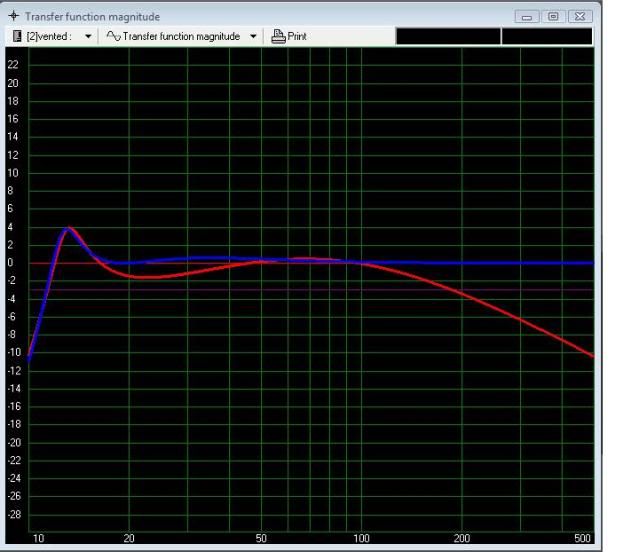This screenshot has height=552, width=639.
Task: Click the 22 label on vertical axis
Action: coord(13,64)
